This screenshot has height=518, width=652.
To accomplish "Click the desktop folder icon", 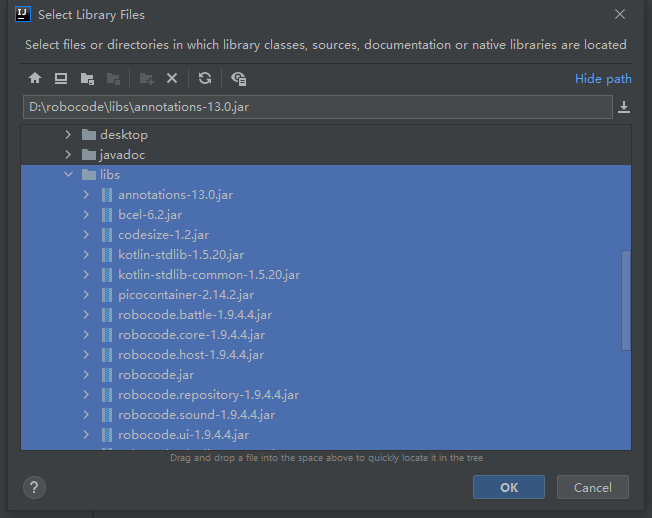I will pos(89,135).
